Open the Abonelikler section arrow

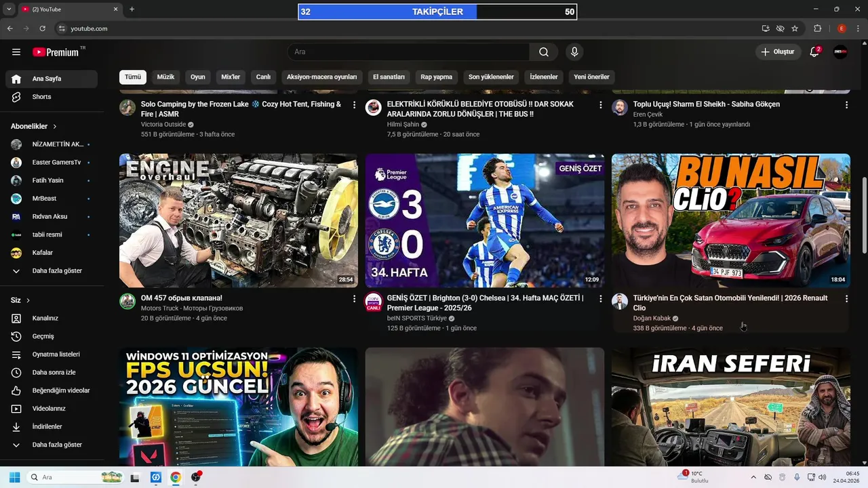click(55, 126)
